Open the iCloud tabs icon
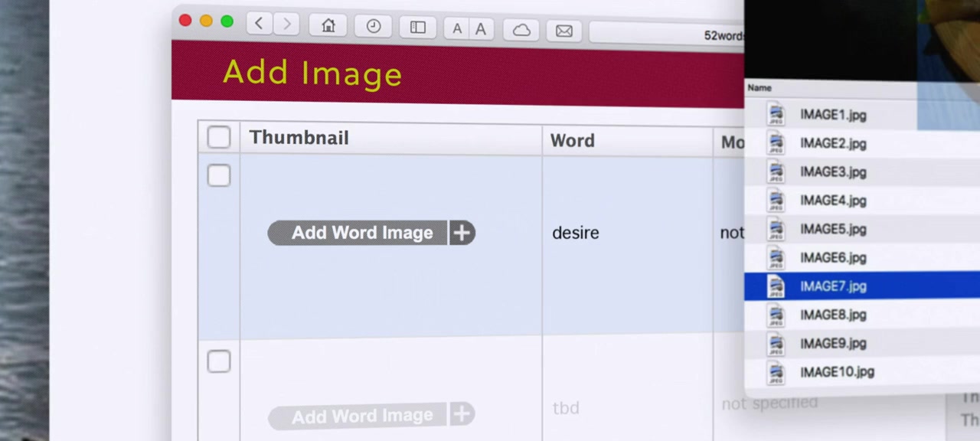Screen dimensions: 980x441 [x=521, y=30]
